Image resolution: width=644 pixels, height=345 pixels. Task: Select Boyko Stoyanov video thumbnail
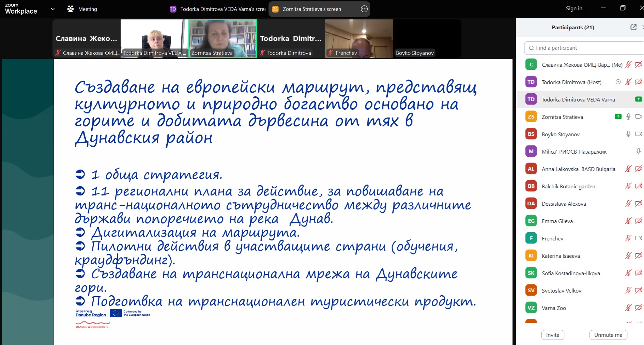pos(427,38)
